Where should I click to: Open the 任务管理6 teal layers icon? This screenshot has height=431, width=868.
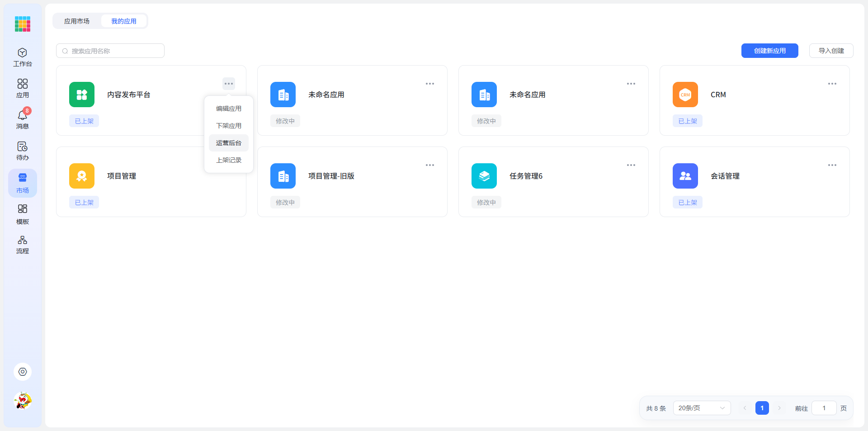tap(484, 176)
